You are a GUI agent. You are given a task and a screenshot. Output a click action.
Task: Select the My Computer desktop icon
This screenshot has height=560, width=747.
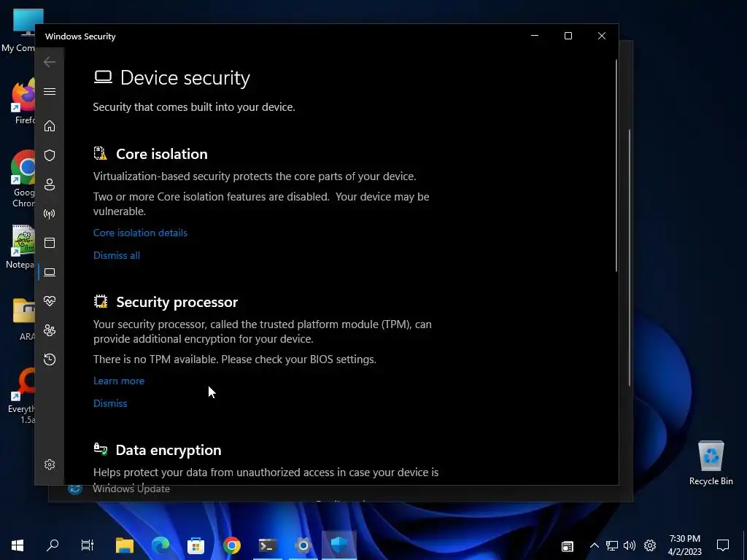[x=19, y=31]
